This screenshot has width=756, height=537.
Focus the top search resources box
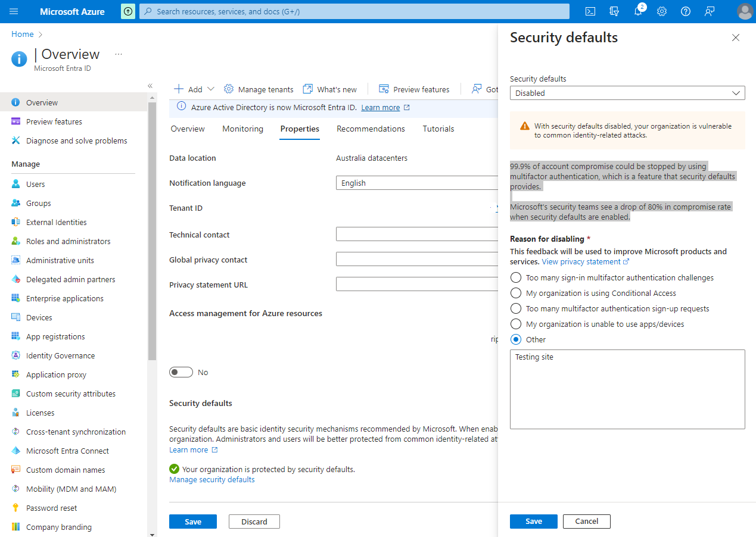pos(354,11)
